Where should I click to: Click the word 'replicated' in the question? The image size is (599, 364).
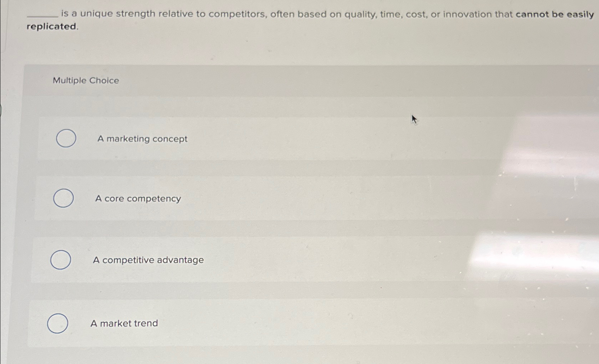point(52,27)
